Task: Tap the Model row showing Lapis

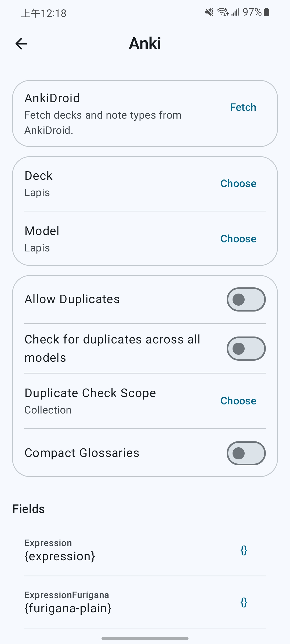Action: click(x=145, y=239)
